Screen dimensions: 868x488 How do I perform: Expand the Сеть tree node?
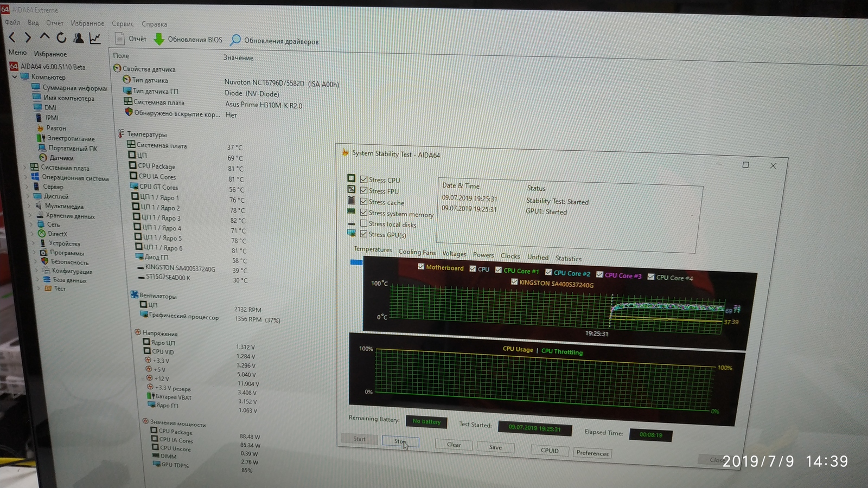pos(31,224)
